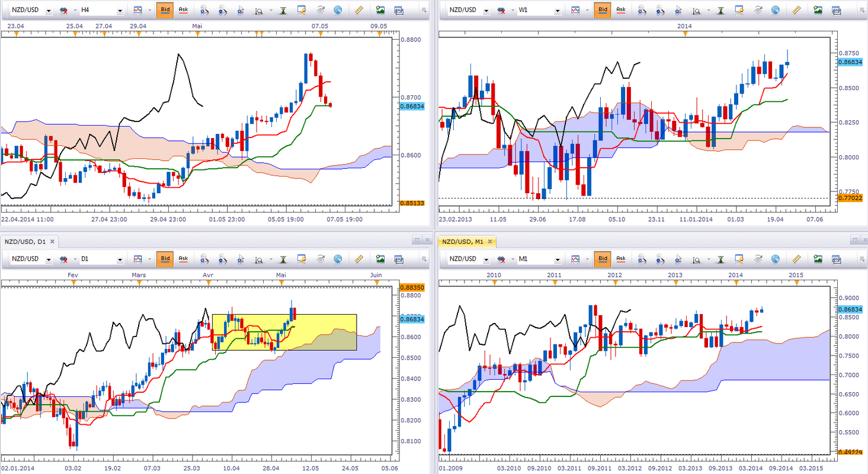Viewport: 868px width, 474px height.
Task: Click the eye visibility icon in the M1 toolbar
Action: pos(759,258)
